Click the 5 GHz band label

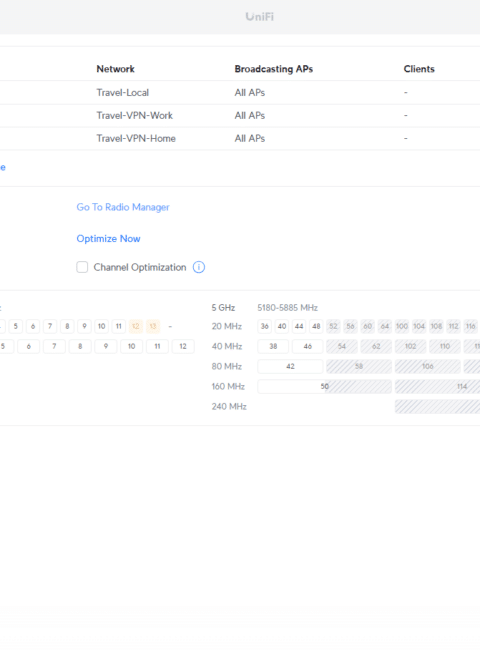point(223,308)
